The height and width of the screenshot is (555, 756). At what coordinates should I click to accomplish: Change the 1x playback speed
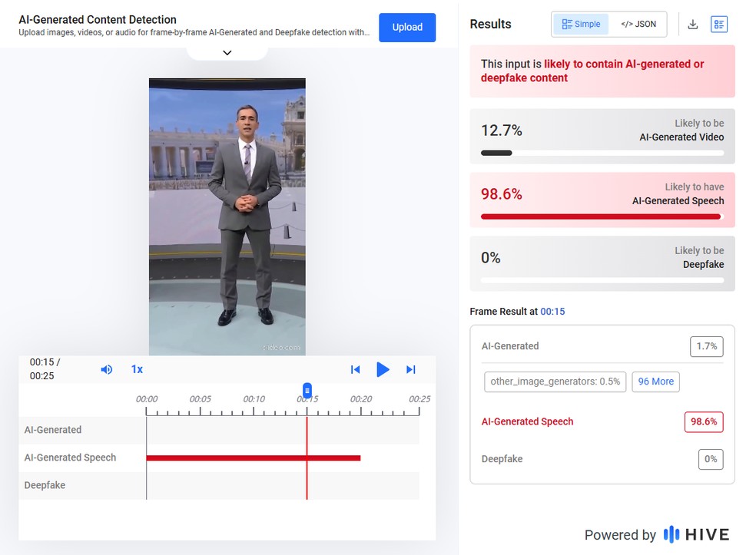[x=137, y=369]
